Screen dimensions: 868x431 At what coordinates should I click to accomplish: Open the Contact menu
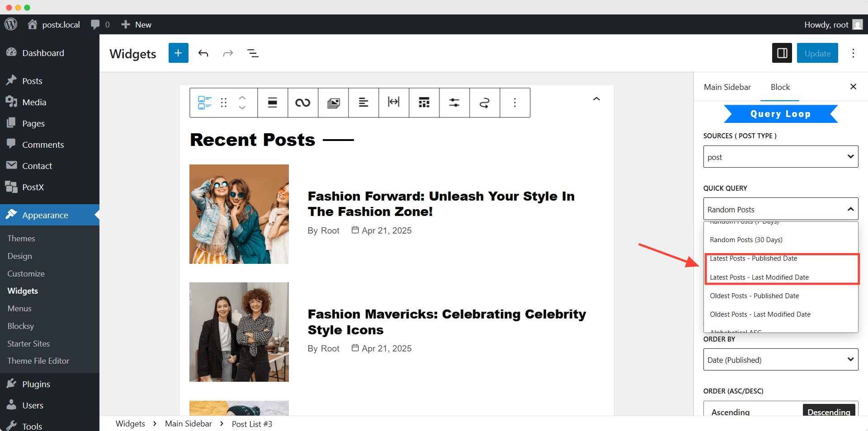[50, 166]
